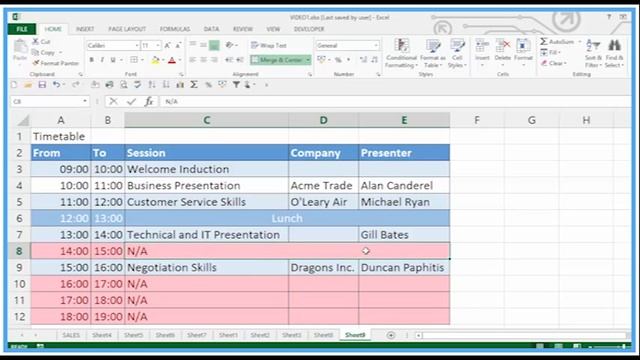Open Format as Table gallery

pos(433,53)
